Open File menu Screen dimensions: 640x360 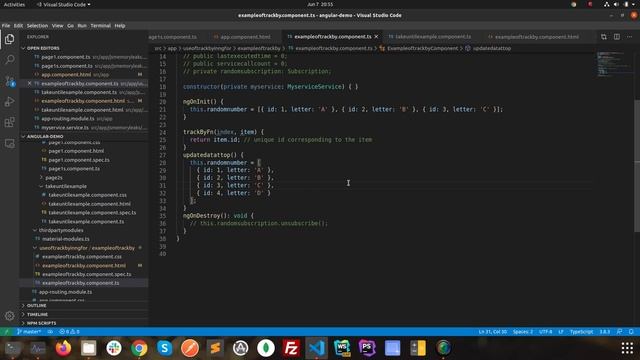click(x=6, y=26)
